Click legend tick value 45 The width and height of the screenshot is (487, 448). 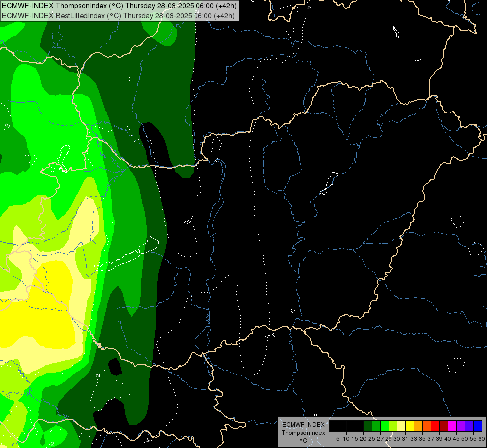[456, 439]
